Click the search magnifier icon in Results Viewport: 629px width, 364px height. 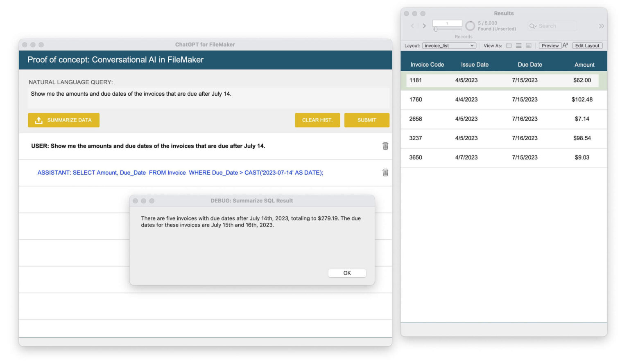pos(533,26)
